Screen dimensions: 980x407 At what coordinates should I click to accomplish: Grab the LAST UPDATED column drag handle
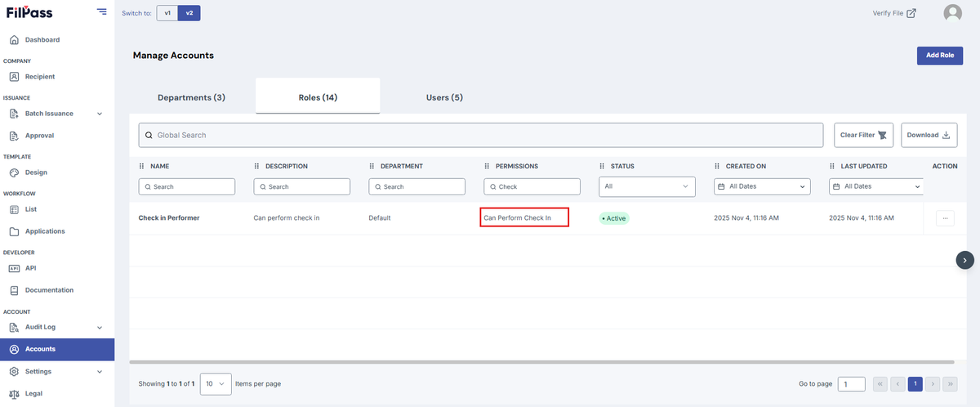833,166
